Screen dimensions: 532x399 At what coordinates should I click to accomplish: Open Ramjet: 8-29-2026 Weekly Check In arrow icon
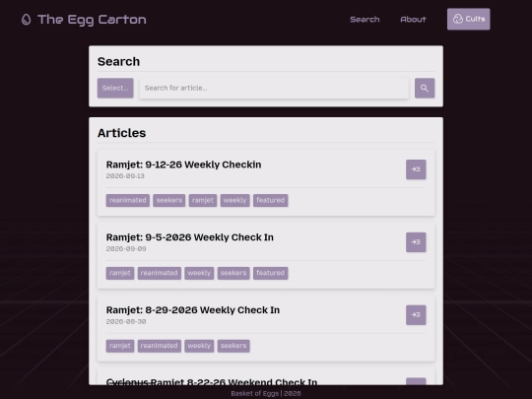[x=416, y=315]
